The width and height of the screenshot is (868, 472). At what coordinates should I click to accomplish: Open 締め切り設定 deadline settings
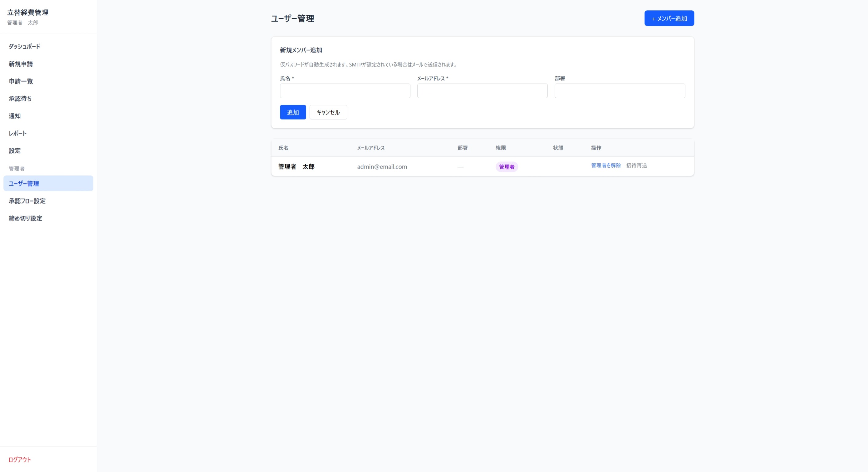coord(25,218)
